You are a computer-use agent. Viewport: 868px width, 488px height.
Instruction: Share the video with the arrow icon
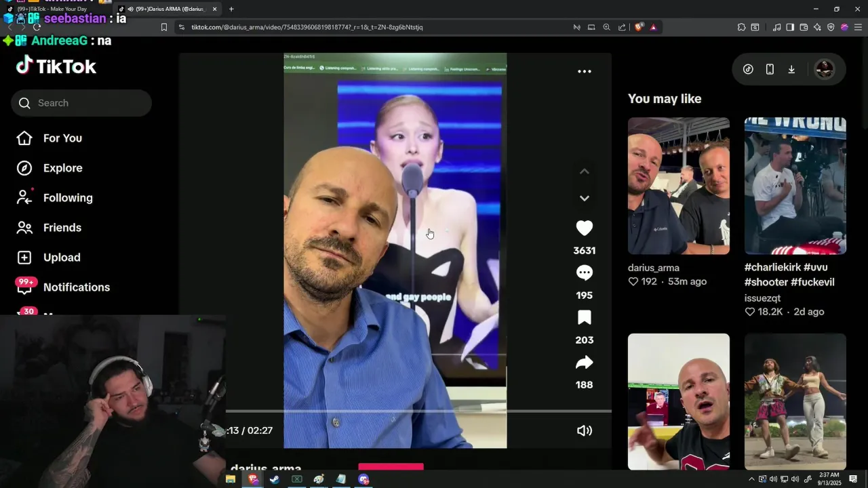[584, 363]
